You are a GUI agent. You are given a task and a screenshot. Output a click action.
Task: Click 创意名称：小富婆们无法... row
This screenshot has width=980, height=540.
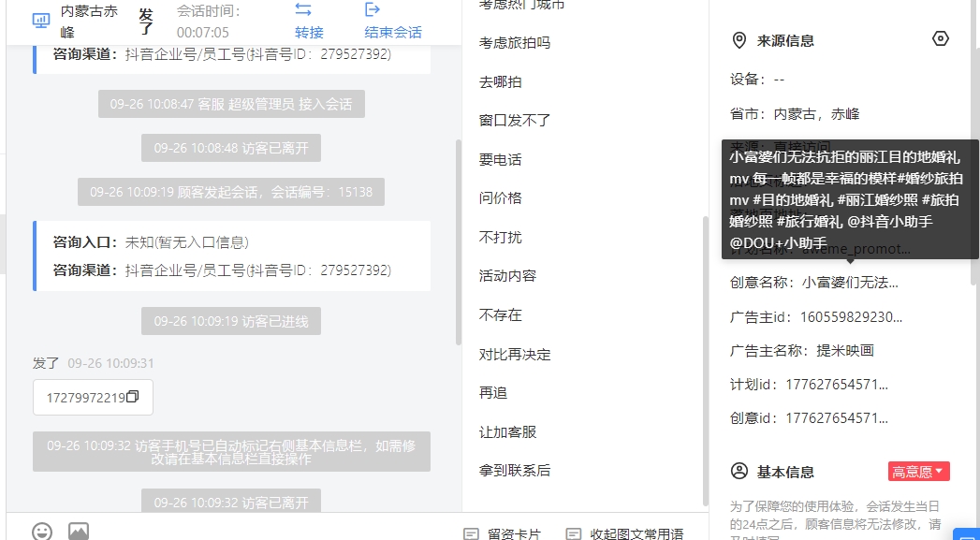click(814, 283)
